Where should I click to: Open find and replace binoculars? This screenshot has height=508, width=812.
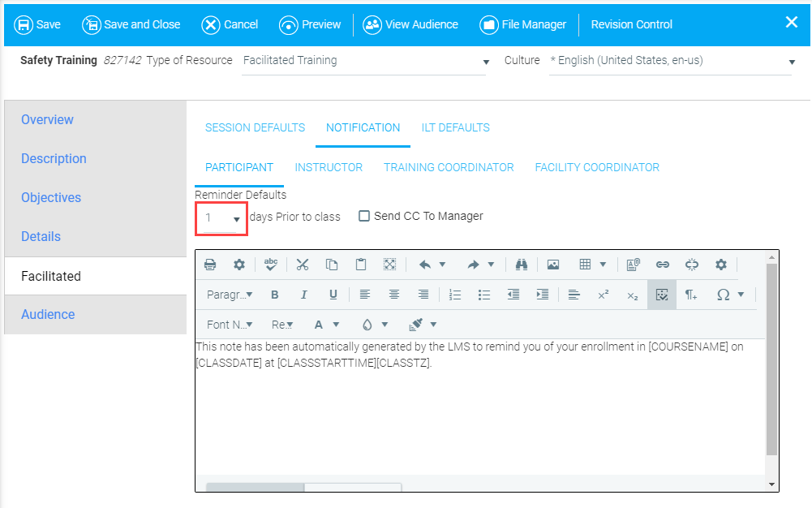(522, 265)
